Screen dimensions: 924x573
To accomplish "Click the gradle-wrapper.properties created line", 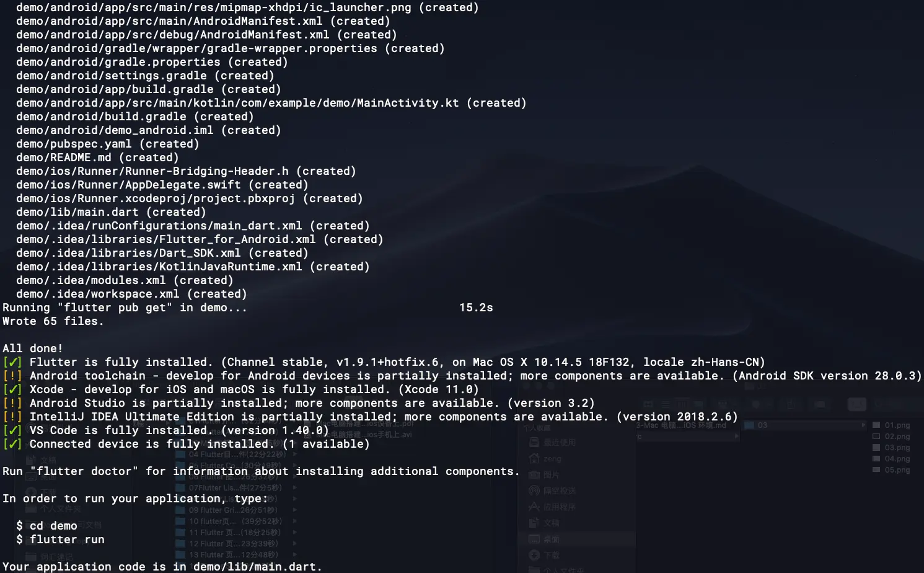I will (231, 48).
